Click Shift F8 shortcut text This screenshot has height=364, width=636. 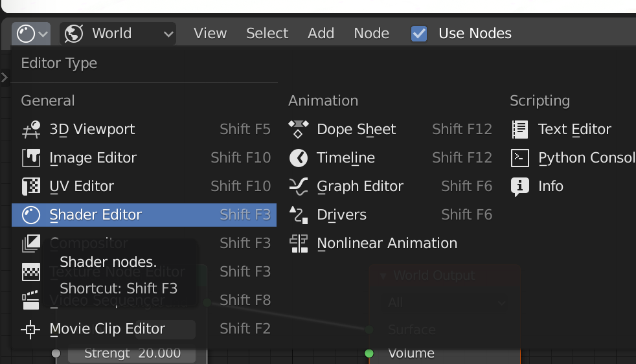pos(245,301)
